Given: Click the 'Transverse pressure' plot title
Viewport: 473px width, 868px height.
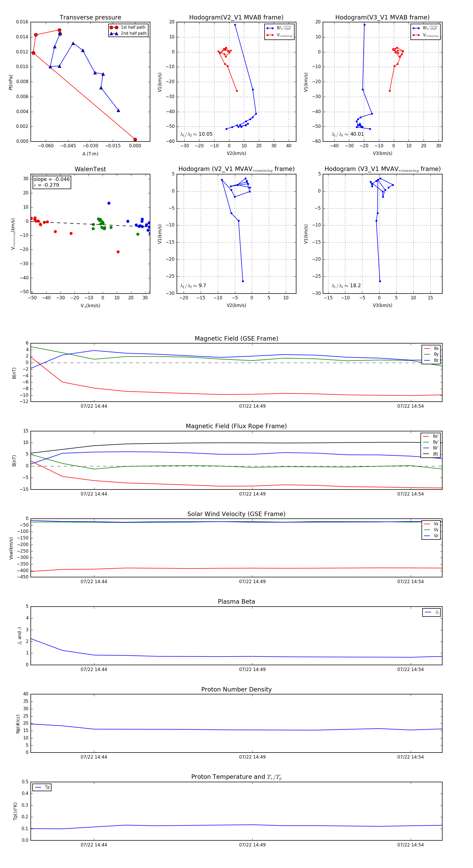Looking at the screenshot, I should [x=90, y=17].
